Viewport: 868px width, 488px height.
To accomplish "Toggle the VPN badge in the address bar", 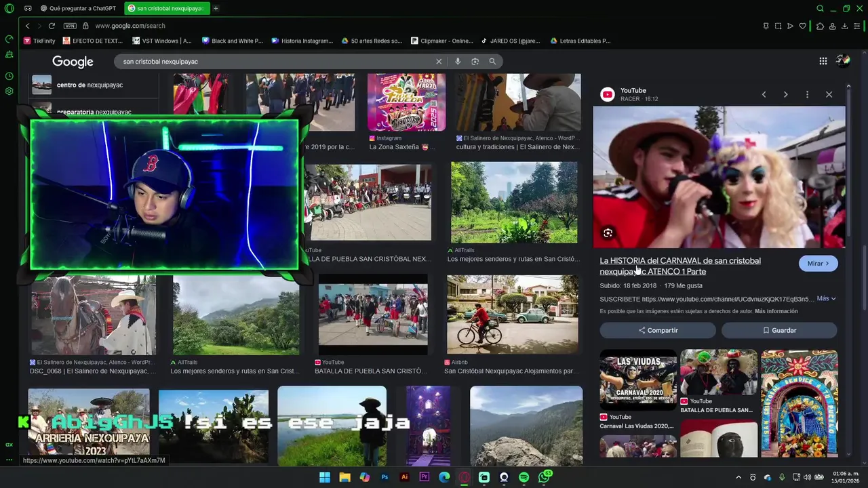I will 70,26.
